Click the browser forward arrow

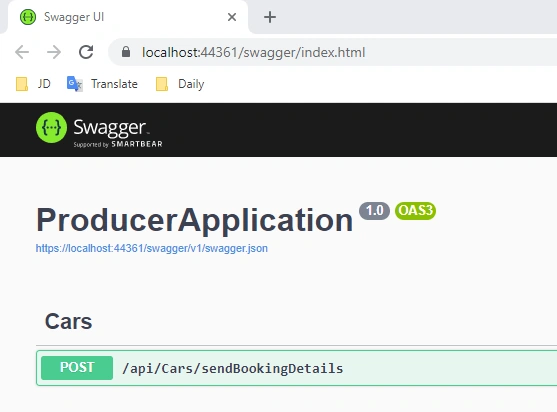click(x=54, y=52)
